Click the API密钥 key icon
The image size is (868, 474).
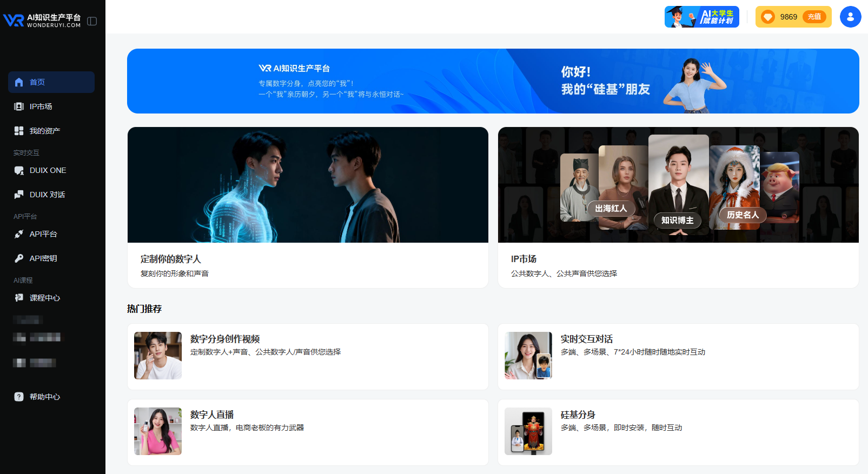pyautogui.click(x=19, y=258)
